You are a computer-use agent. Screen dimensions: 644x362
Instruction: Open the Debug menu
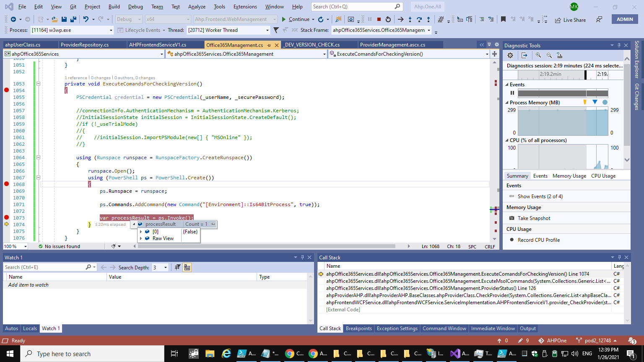[x=135, y=7]
